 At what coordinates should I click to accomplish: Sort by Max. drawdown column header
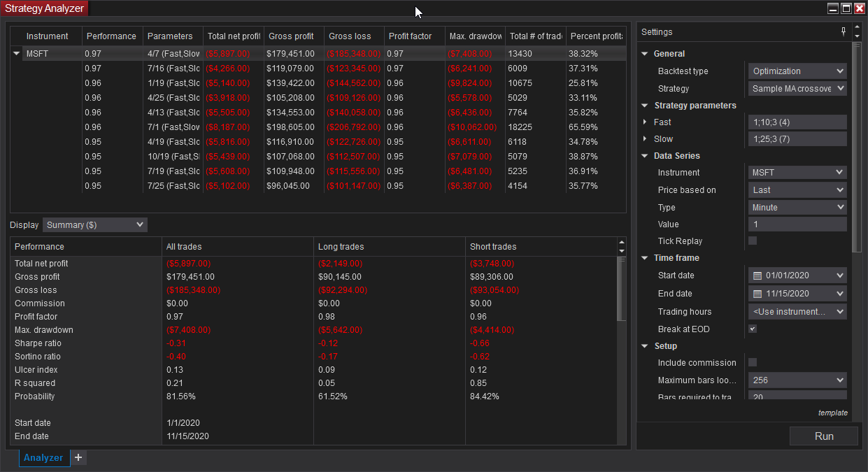[475, 36]
